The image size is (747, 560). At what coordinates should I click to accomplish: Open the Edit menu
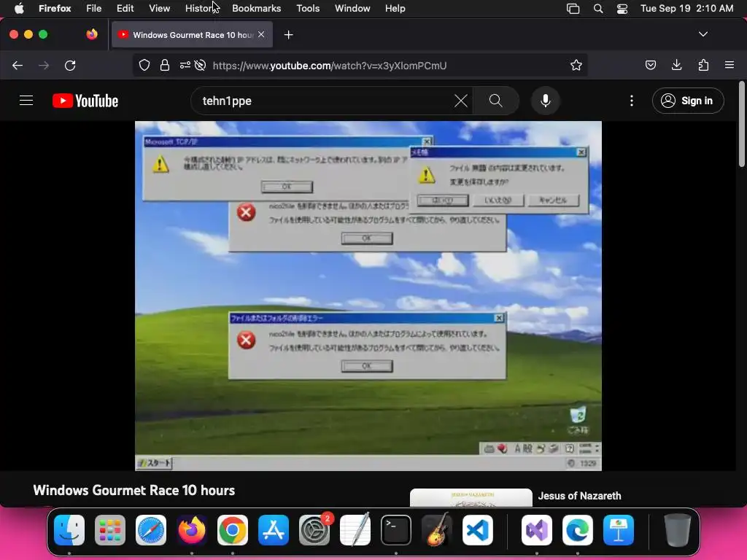click(125, 9)
